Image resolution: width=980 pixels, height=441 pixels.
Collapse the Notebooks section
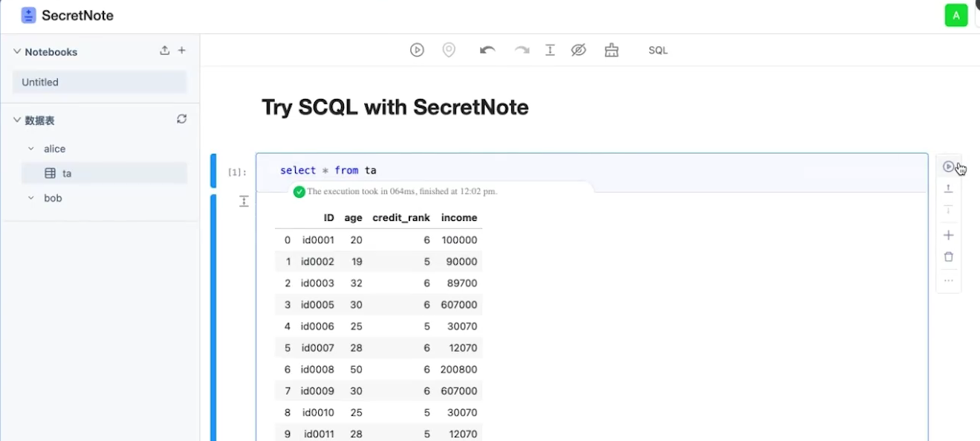point(17,51)
